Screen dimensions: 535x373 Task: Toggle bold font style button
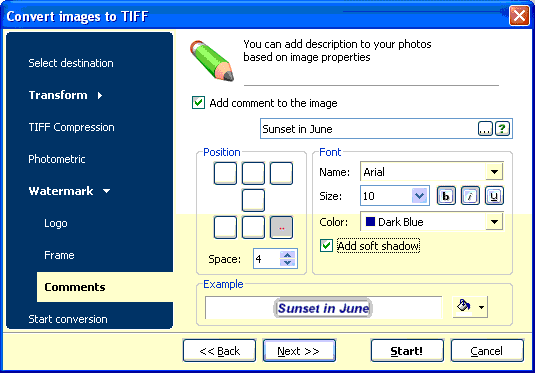[446, 196]
